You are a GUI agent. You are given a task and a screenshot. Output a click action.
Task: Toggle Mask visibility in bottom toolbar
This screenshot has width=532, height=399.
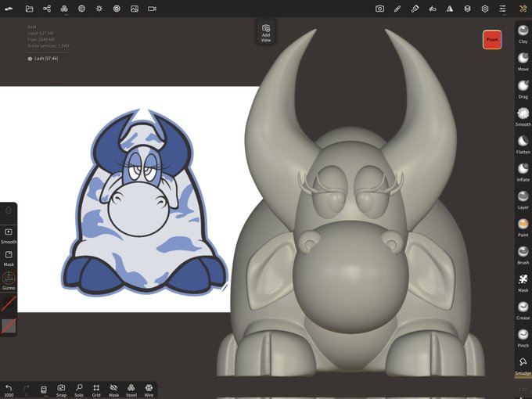113,390
